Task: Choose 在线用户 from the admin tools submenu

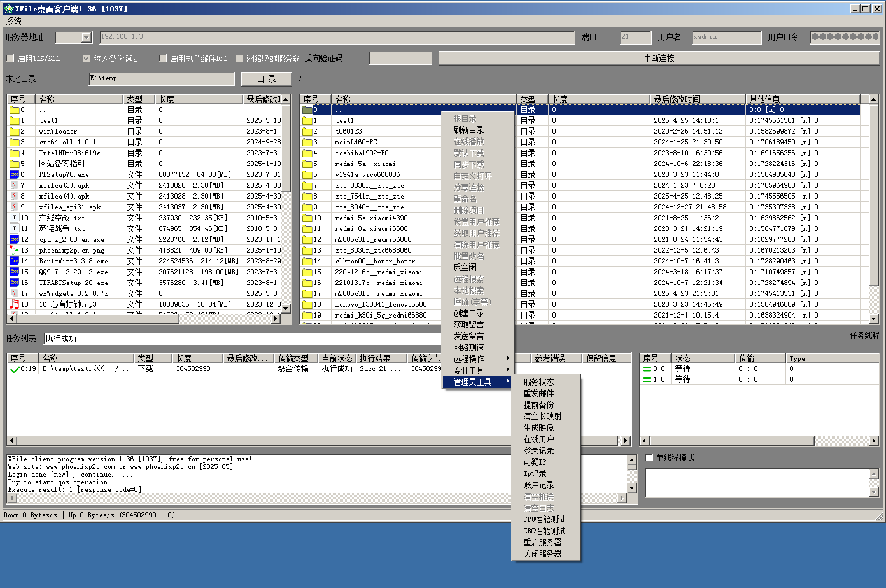Action: tap(538, 439)
